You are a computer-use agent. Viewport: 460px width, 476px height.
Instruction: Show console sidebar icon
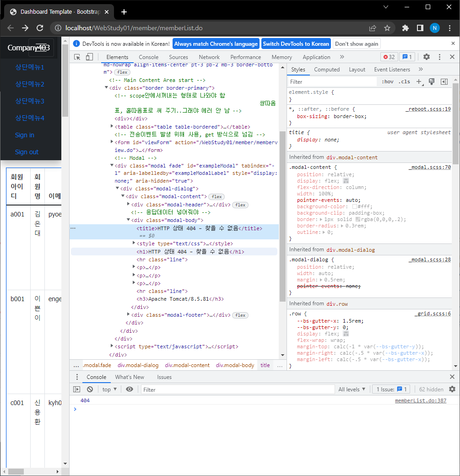coord(76,389)
